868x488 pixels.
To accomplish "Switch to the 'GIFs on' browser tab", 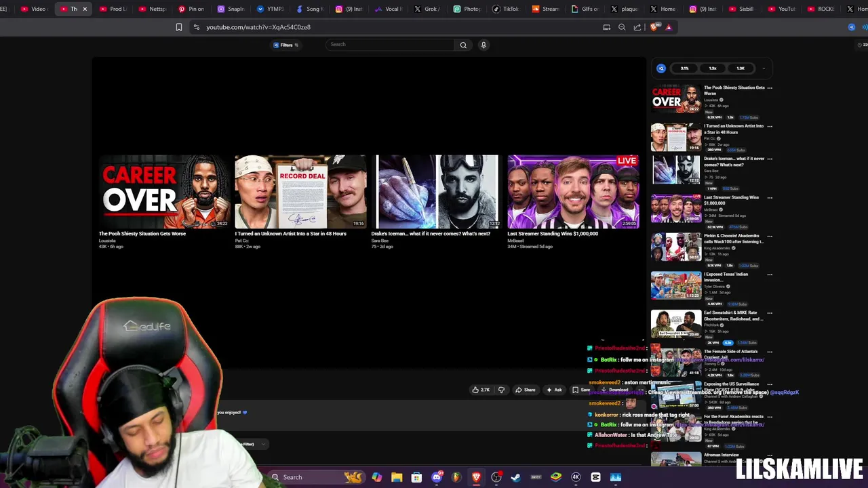I will [585, 9].
